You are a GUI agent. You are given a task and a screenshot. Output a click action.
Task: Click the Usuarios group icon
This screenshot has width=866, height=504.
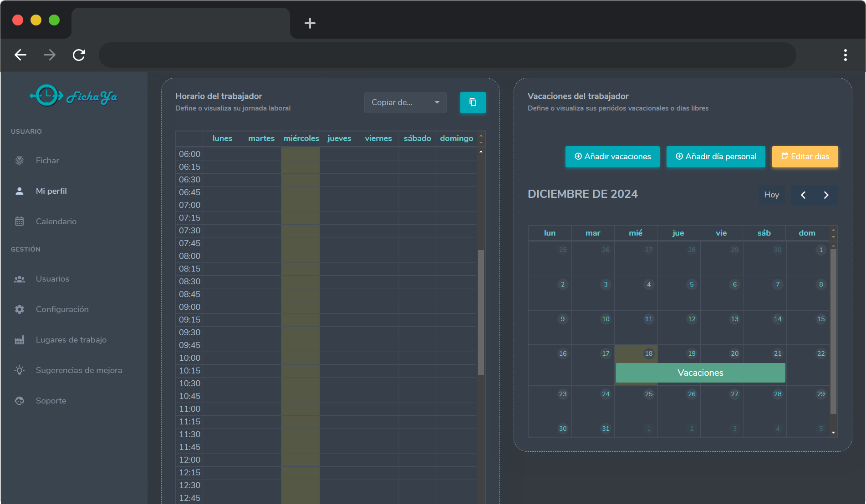[20, 279]
